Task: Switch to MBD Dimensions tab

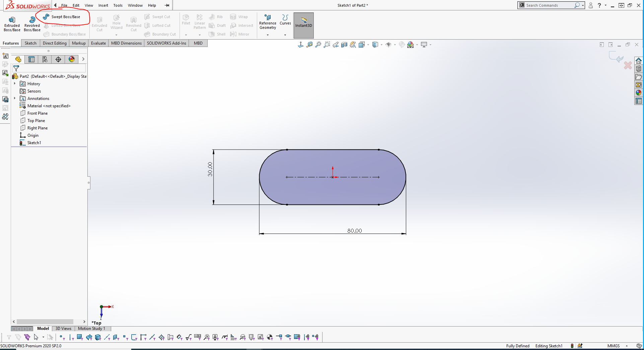Action: [x=126, y=43]
